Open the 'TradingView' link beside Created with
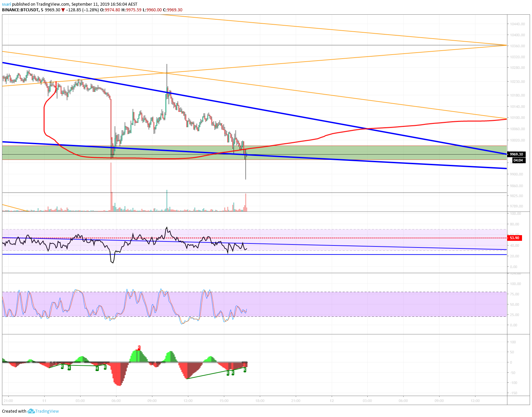 tap(47, 411)
